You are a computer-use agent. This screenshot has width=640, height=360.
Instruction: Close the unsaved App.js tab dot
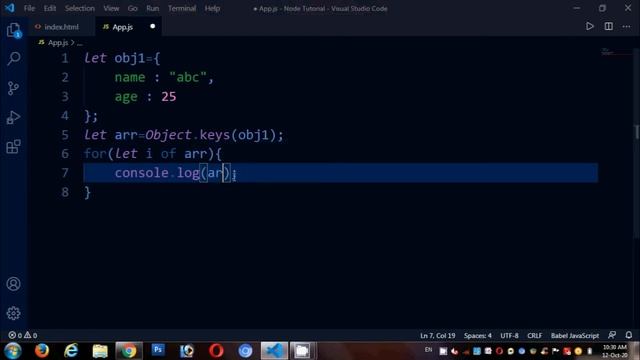click(x=153, y=27)
